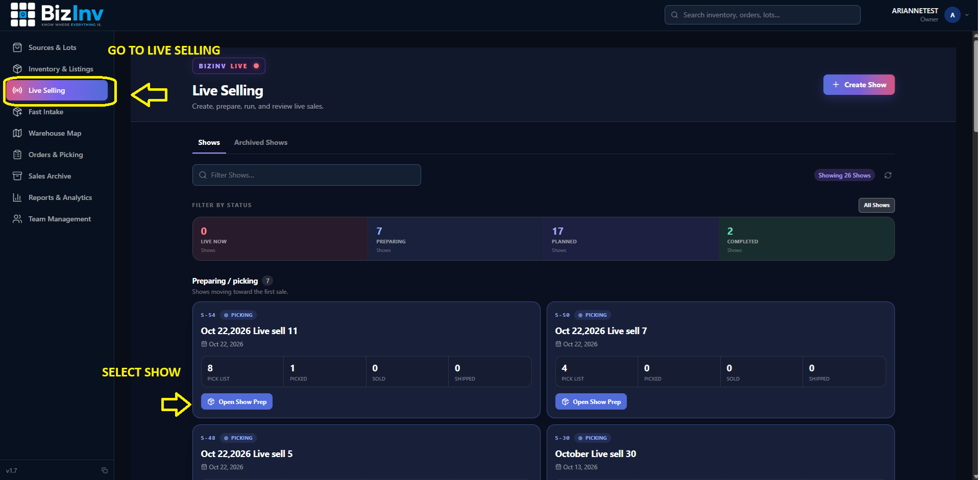The image size is (980, 480).
Task: Click the BizInv logo
Action: [57, 14]
